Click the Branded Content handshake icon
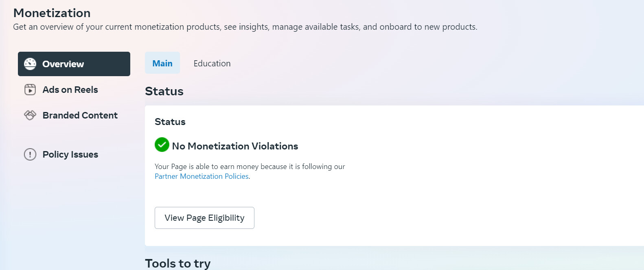Image resolution: width=644 pixels, height=270 pixels. click(30, 115)
